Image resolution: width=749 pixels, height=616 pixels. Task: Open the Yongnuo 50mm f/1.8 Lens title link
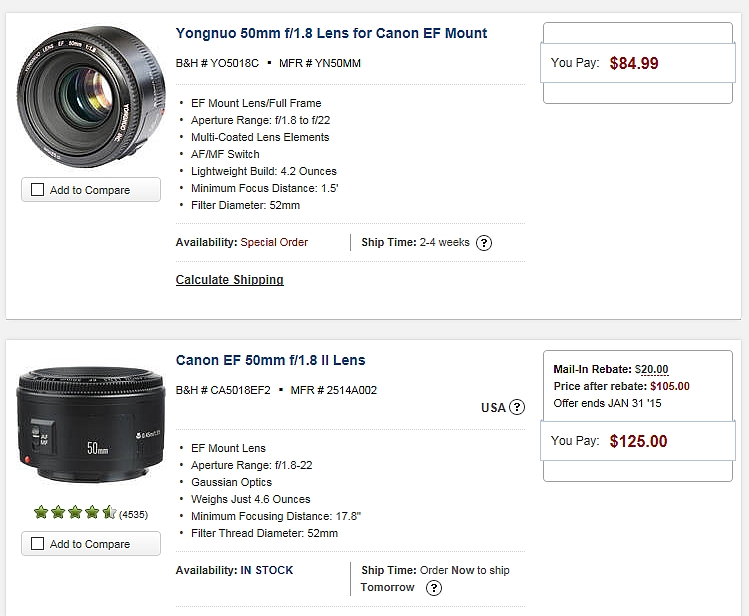(331, 33)
